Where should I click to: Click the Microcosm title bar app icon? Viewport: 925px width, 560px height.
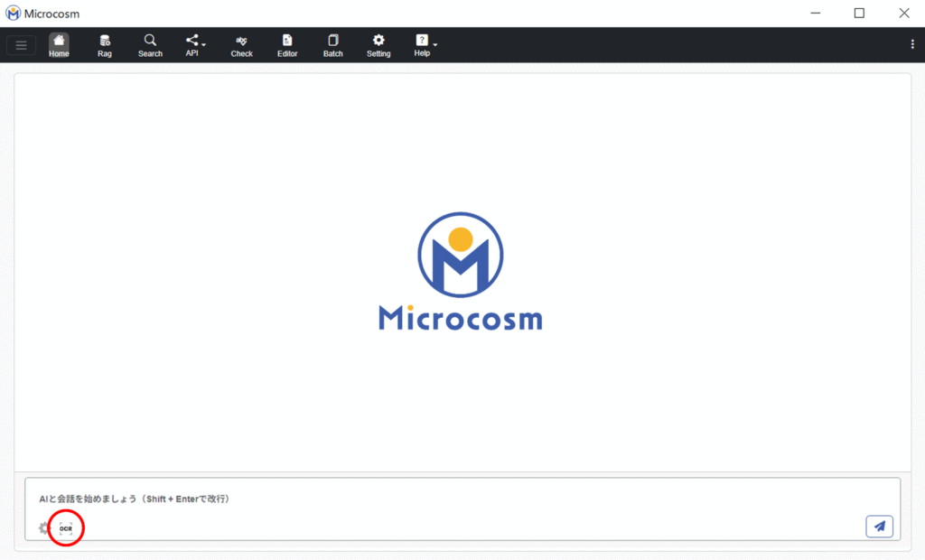pyautogui.click(x=14, y=14)
